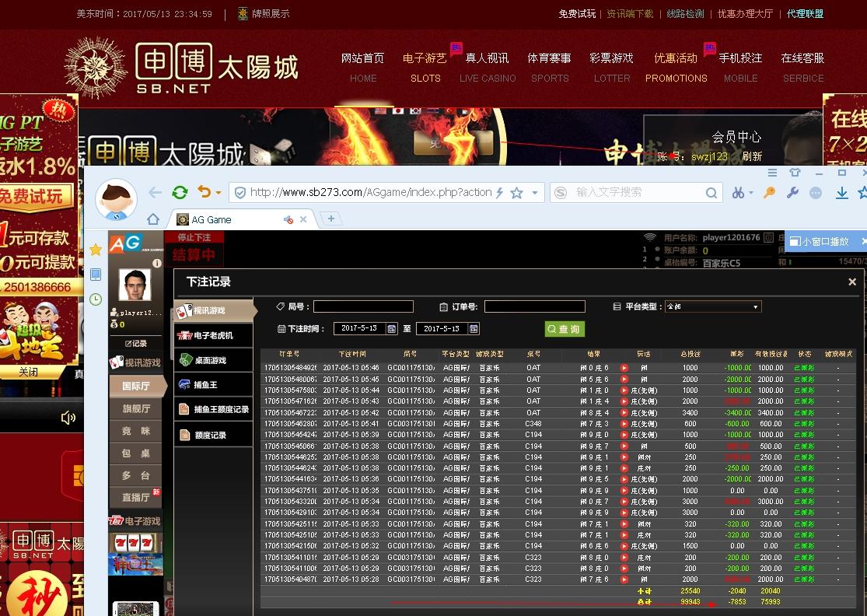Click the magnifier search icon in browser
867x616 pixels.
click(x=711, y=193)
